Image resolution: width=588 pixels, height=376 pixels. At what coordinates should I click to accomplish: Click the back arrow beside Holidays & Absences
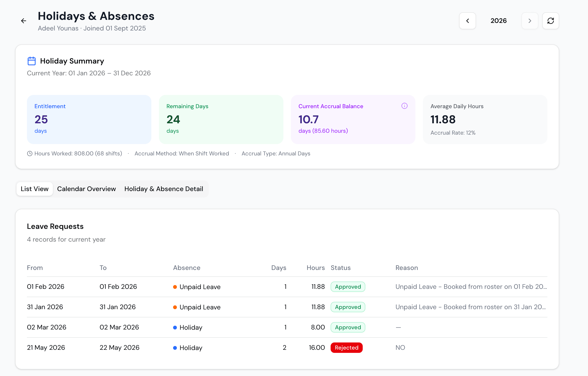(x=23, y=21)
